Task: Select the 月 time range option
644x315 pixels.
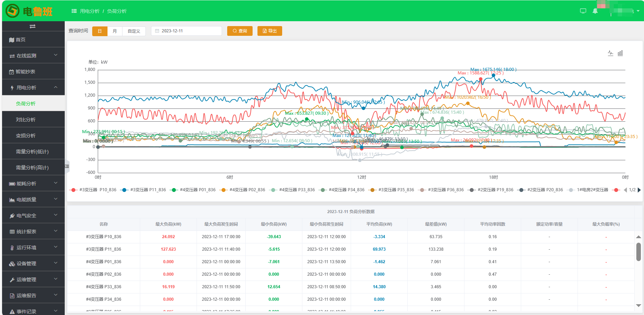Action: 115,31
